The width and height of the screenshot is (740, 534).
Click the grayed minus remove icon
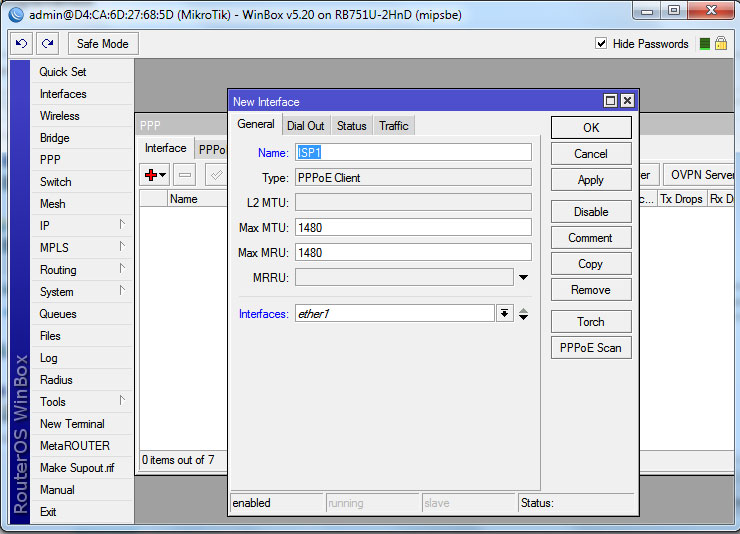click(x=184, y=175)
